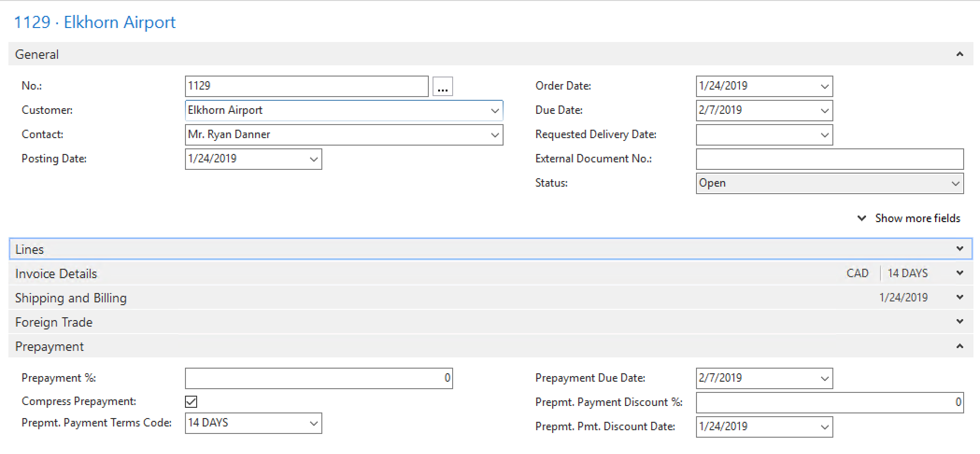980x454 pixels.
Task: Expand the Invoice Details section chevron
Action: coord(959,273)
